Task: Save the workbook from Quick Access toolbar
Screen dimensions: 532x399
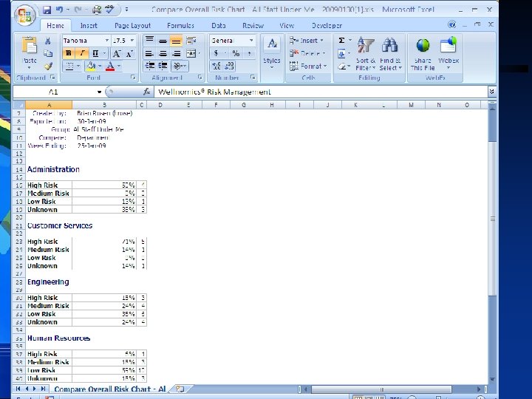Action: (x=47, y=10)
